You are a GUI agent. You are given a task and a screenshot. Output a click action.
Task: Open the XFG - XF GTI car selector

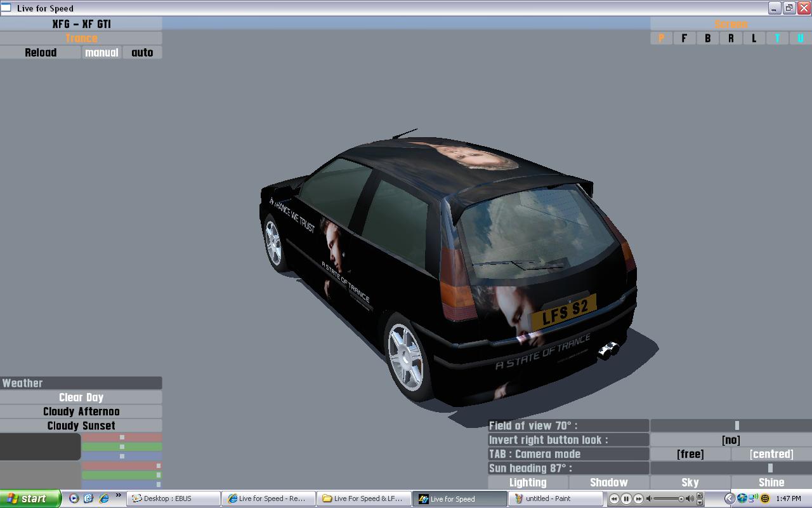click(81, 23)
